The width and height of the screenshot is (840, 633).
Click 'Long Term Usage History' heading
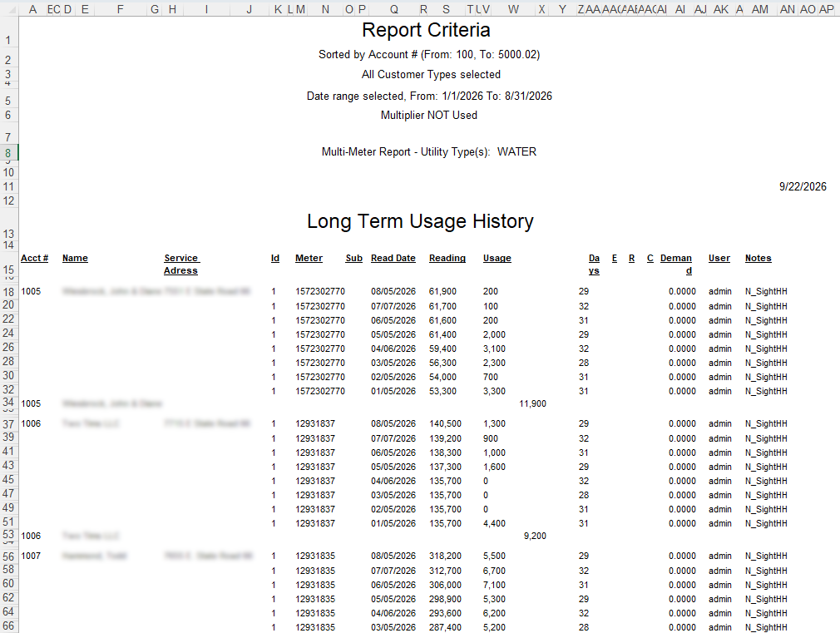[x=420, y=221]
